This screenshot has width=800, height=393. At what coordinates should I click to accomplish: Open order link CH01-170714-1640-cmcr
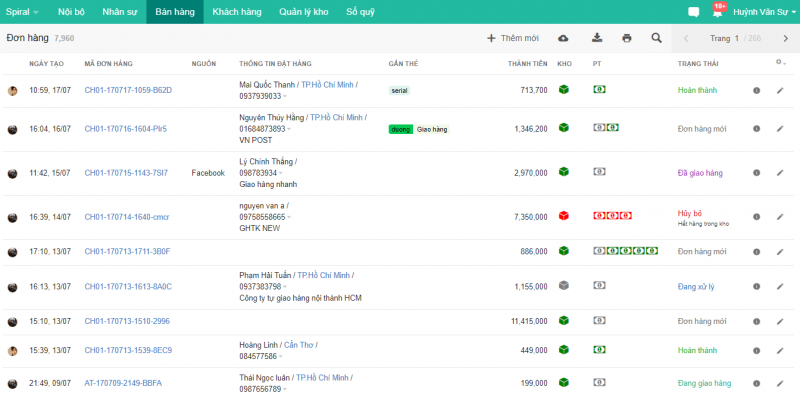pyautogui.click(x=127, y=217)
